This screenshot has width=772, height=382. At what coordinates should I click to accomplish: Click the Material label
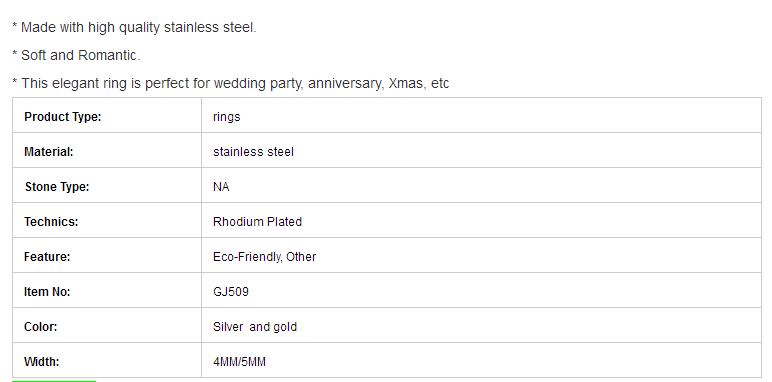pyautogui.click(x=48, y=152)
